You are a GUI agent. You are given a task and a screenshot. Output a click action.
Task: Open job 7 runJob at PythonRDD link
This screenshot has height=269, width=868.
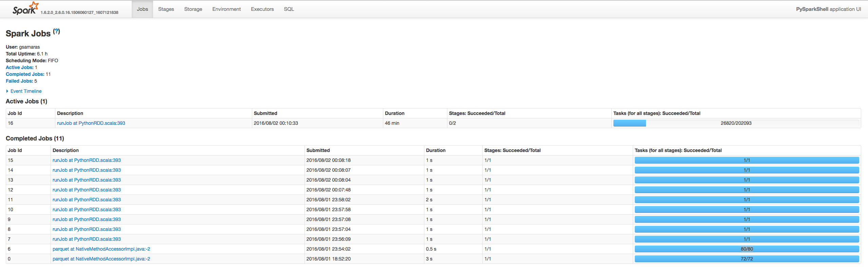(87, 239)
